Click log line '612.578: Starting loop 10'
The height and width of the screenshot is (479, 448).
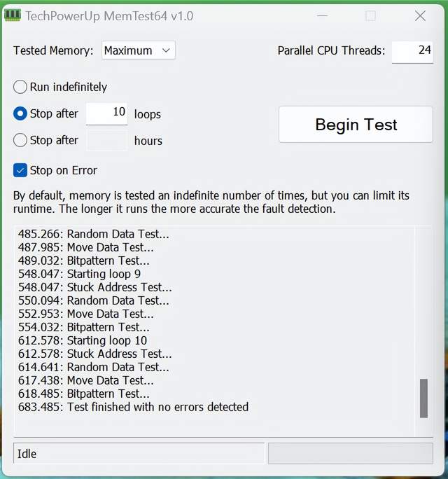83,340
